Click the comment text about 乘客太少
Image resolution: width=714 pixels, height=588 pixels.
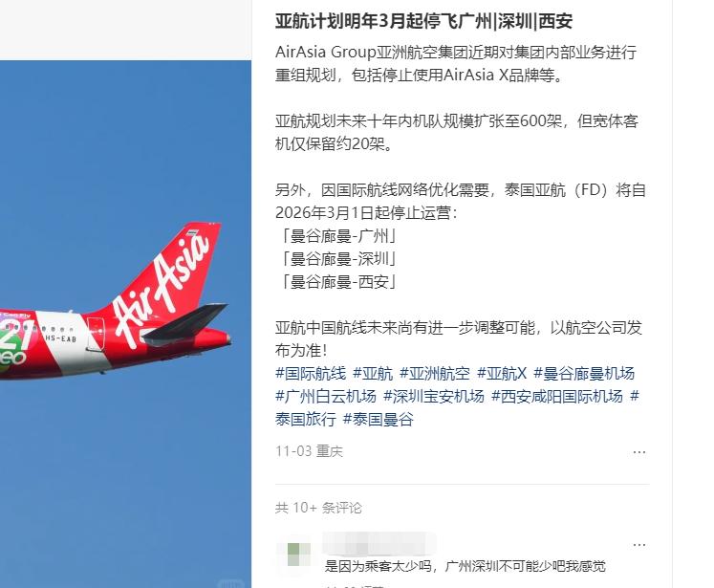click(465, 566)
